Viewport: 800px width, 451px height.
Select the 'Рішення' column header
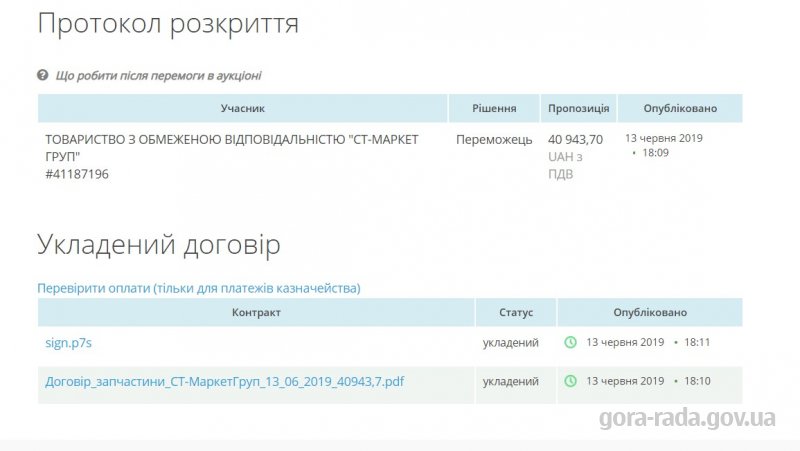pos(494,108)
